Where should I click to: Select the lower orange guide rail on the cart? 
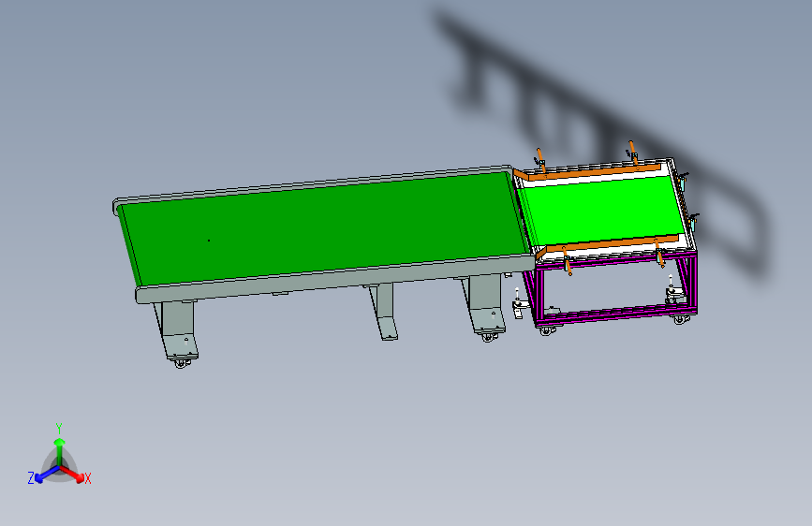tap(611, 243)
